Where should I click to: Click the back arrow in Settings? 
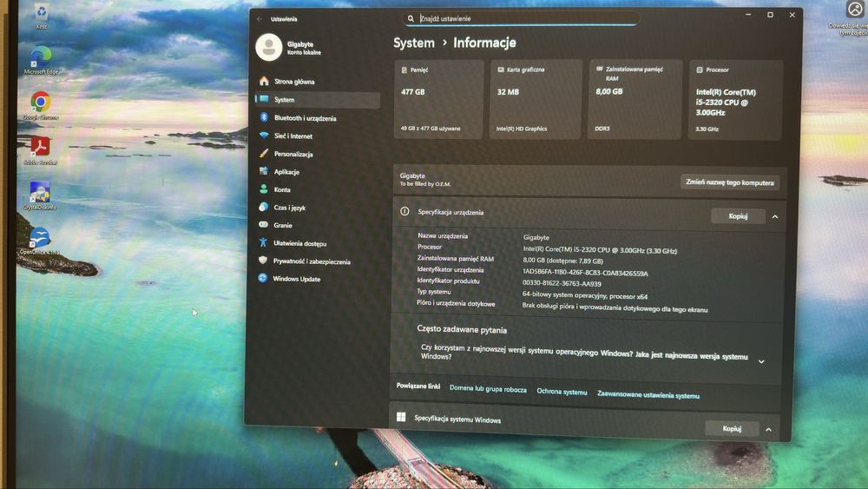[x=260, y=19]
